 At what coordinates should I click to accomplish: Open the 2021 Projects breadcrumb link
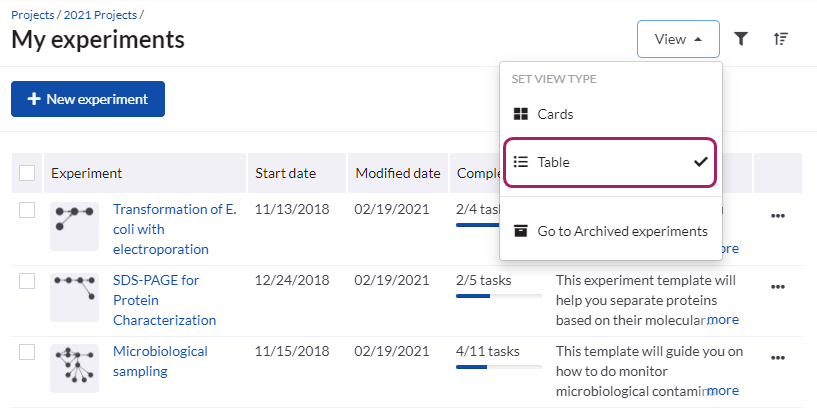[99, 15]
